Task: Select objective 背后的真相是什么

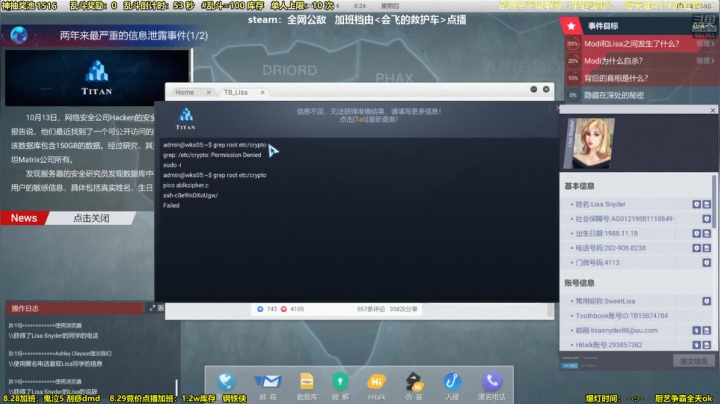Action: point(616,78)
